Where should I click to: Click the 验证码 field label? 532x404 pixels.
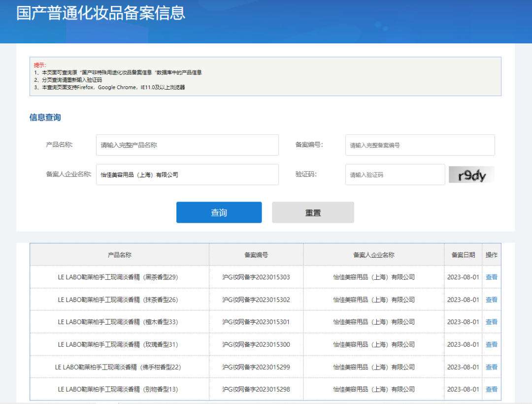[x=306, y=174]
